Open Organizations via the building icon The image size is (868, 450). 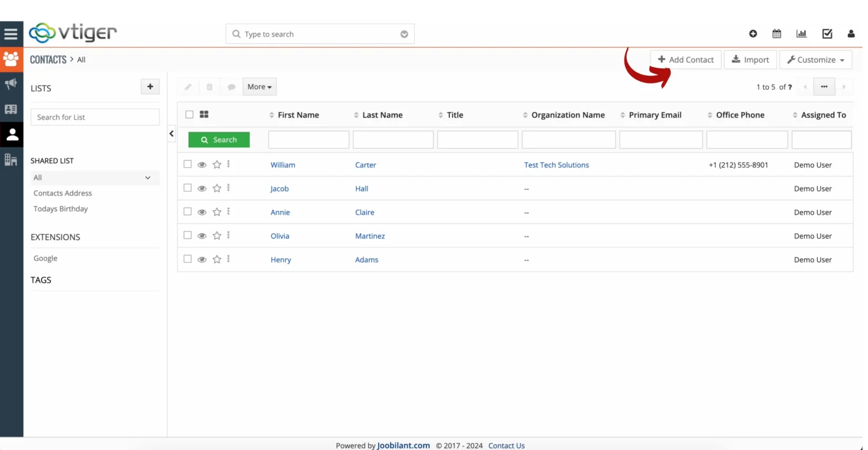tap(11, 160)
